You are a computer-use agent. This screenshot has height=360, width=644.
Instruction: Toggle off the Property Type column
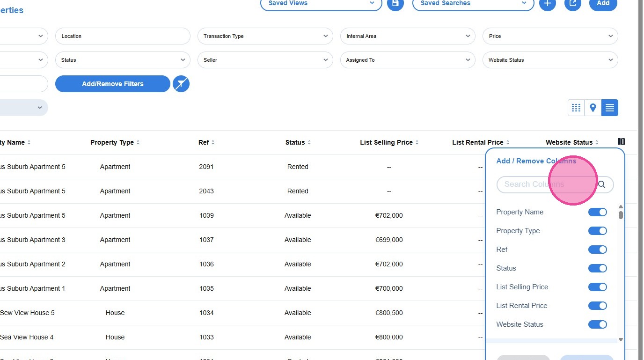pos(598,231)
